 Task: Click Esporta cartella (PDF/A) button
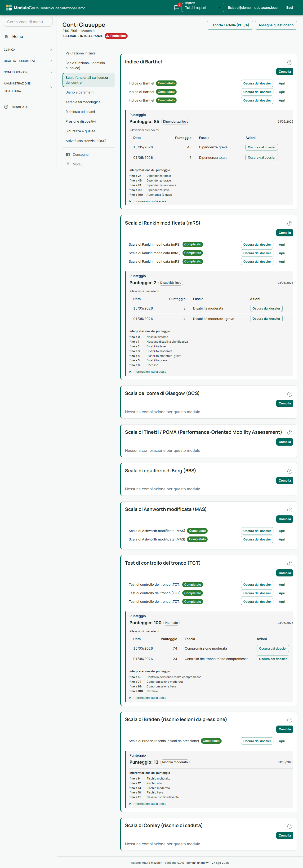point(230,25)
